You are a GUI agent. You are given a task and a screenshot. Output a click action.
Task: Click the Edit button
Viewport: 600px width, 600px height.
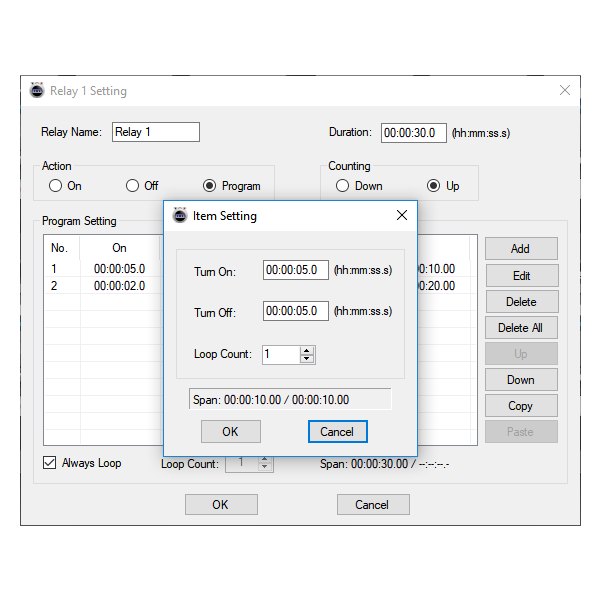pos(521,276)
